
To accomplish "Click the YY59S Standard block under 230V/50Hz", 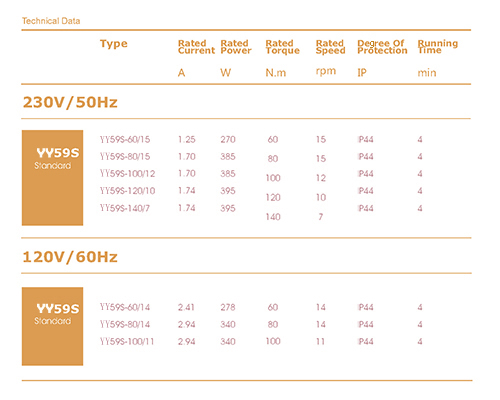I will point(52,178).
